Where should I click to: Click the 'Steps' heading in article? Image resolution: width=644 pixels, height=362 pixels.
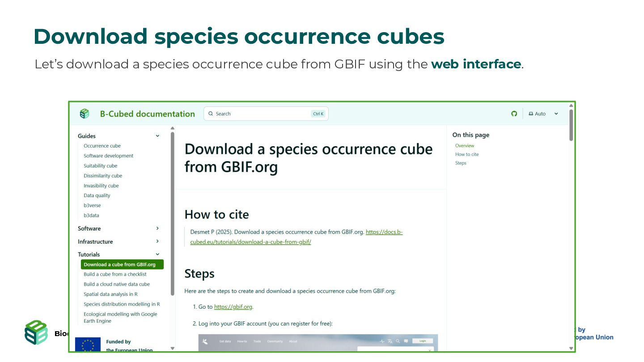tap(199, 274)
